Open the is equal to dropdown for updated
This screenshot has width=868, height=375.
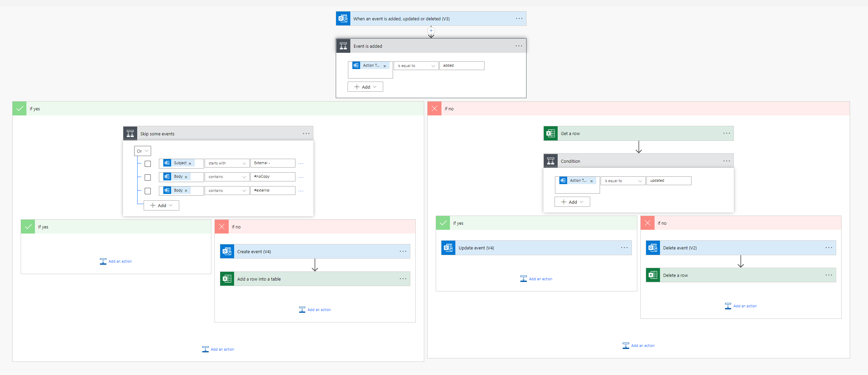tap(623, 181)
